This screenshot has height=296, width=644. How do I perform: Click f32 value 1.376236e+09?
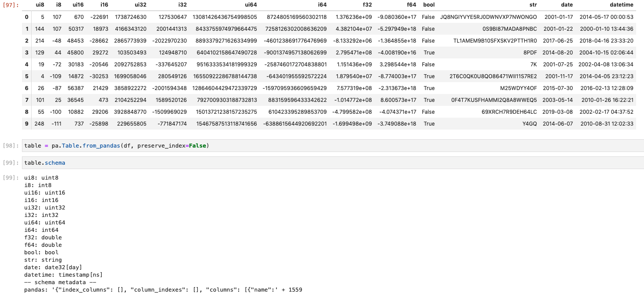coord(354,17)
